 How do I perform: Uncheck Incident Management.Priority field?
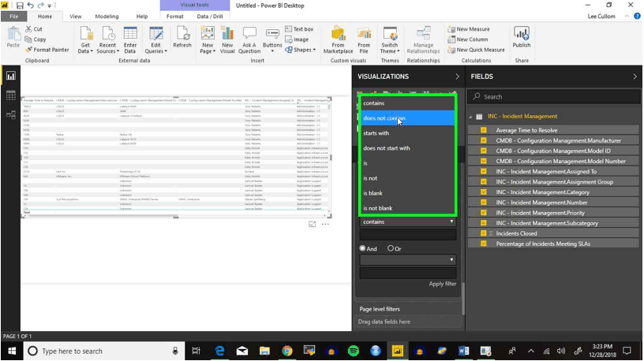(484, 213)
